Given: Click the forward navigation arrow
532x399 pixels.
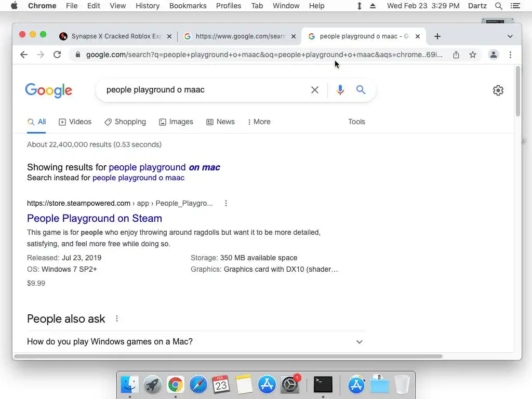Looking at the screenshot, I should (41, 55).
